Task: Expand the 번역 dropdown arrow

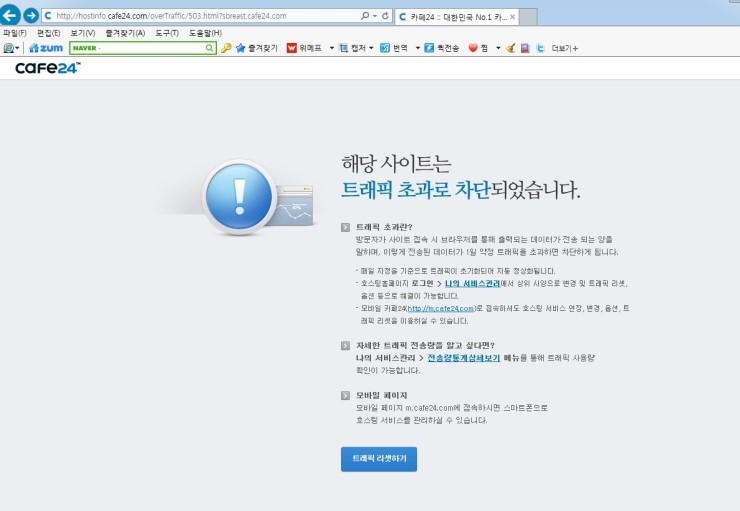Action: [x=418, y=48]
